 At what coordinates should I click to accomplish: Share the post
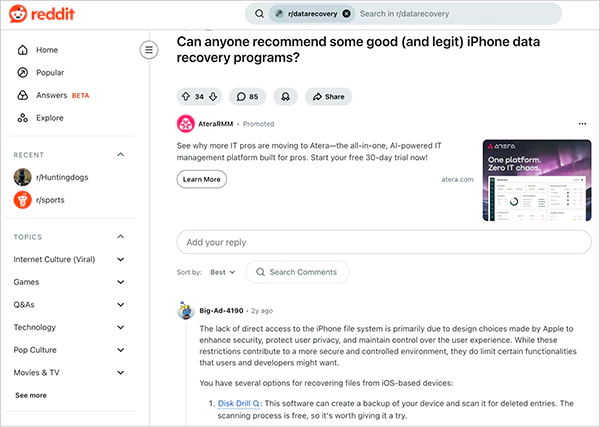pyautogui.click(x=328, y=96)
